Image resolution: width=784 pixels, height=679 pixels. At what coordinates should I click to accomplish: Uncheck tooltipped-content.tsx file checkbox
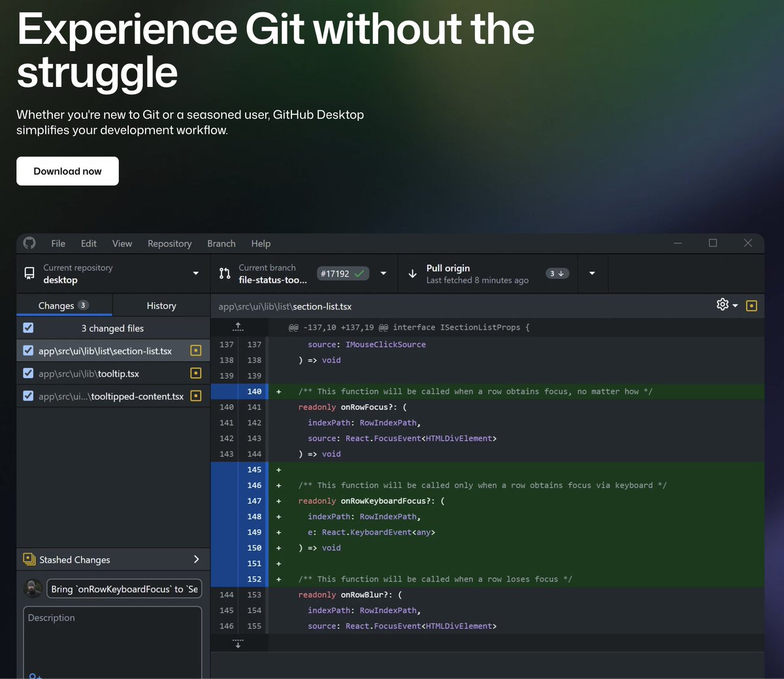(x=28, y=396)
